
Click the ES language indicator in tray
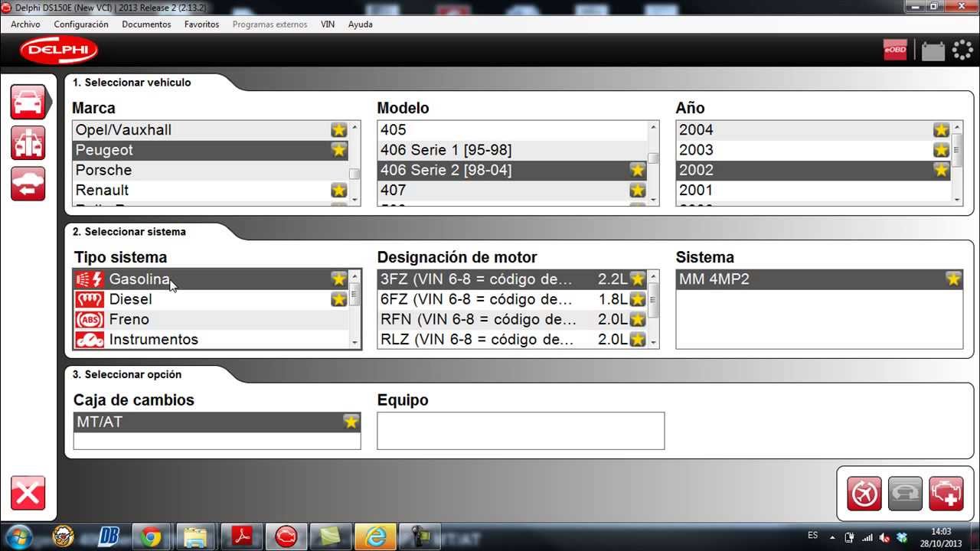(x=813, y=536)
